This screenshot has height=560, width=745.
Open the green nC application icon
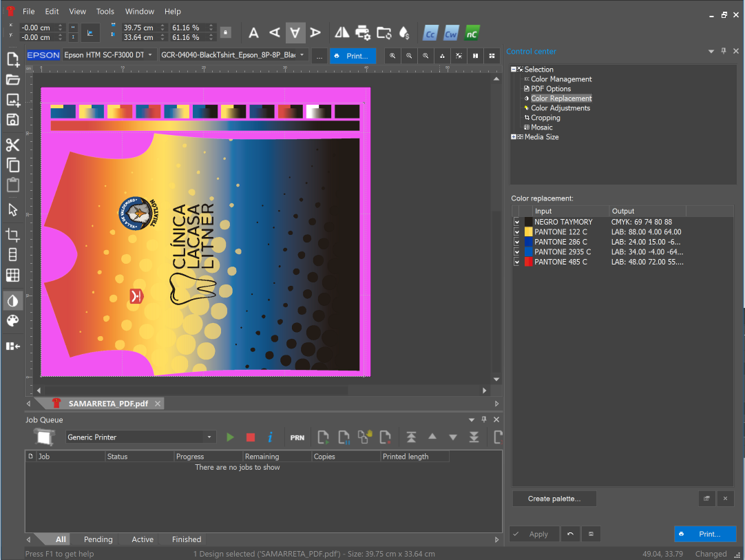pyautogui.click(x=472, y=33)
